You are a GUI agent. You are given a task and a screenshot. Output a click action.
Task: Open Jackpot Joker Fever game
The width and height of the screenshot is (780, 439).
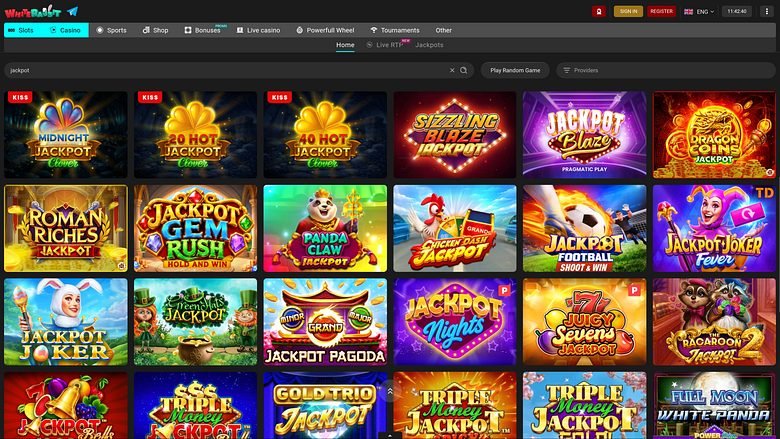(714, 229)
